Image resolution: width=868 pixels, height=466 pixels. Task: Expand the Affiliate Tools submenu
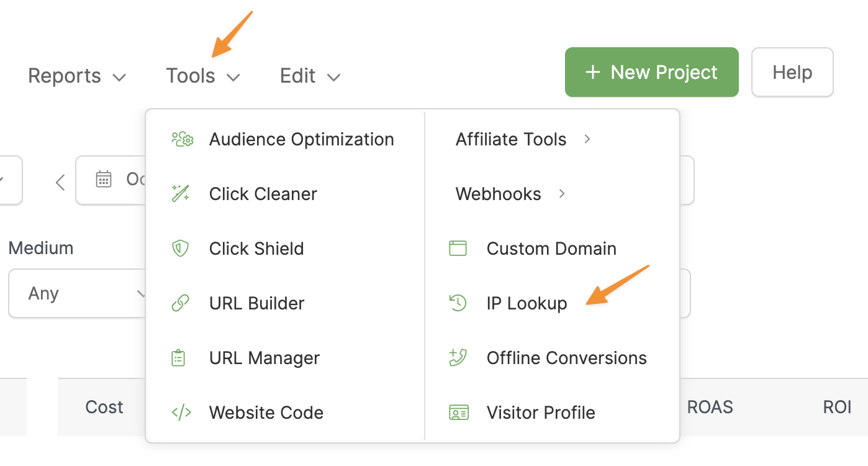[x=522, y=139]
